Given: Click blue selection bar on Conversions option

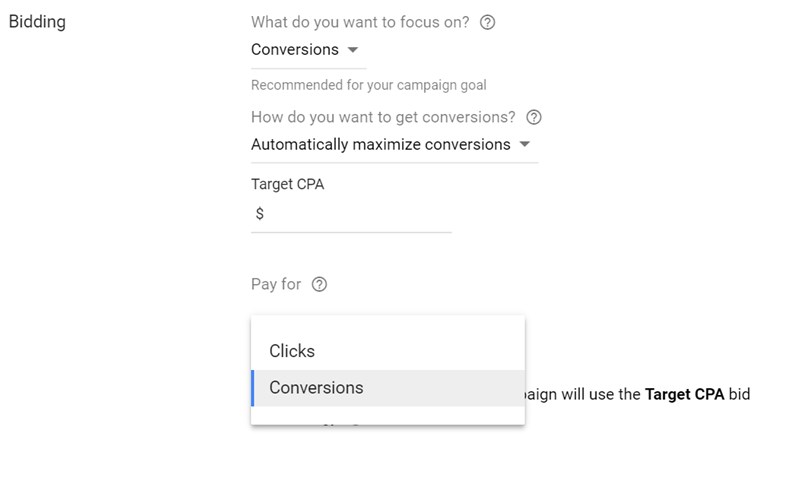Looking at the screenshot, I should (x=253, y=388).
